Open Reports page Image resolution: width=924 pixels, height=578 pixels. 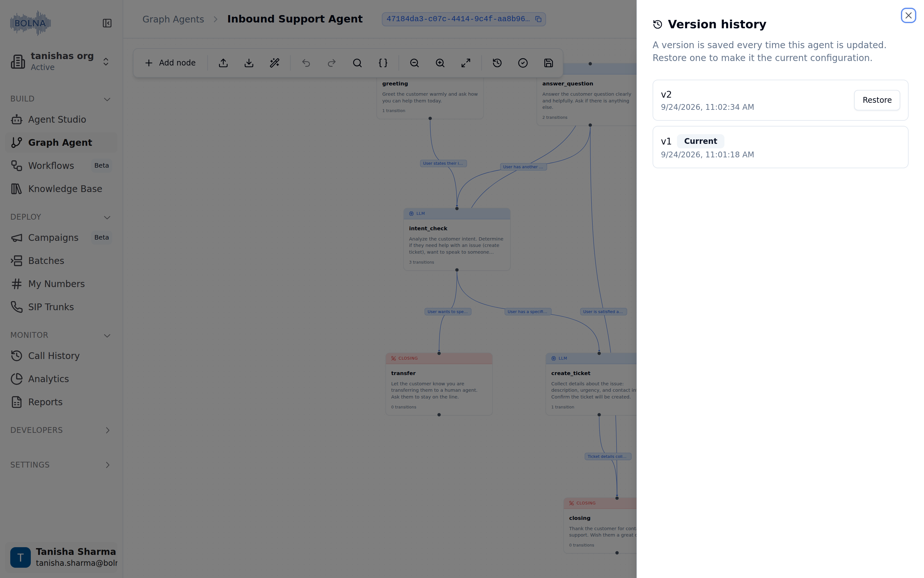[61, 402]
